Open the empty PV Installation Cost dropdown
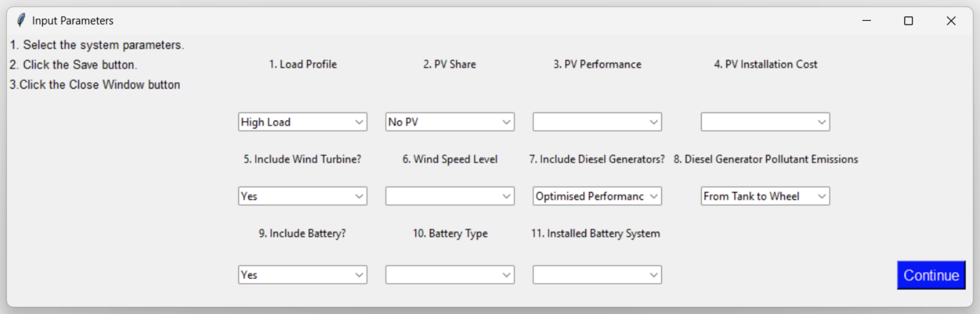The width and height of the screenshot is (980, 314). tap(765, 122)
